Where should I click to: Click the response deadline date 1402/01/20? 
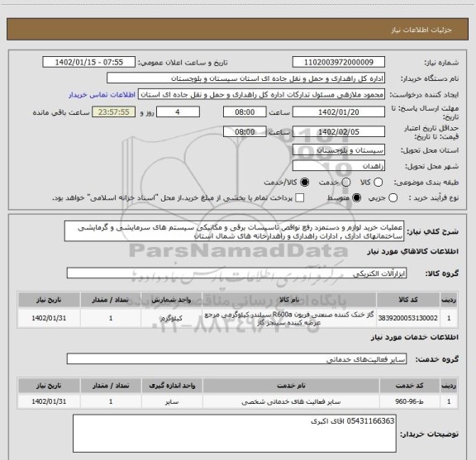coord(339,112)
